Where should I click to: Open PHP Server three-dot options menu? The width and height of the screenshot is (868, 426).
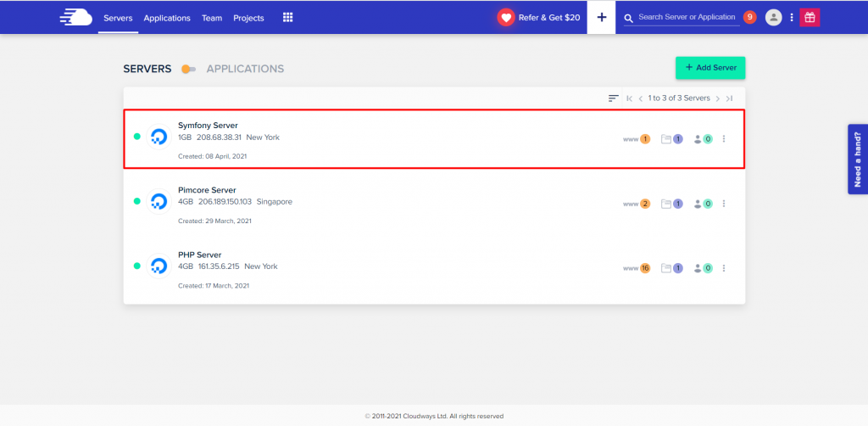coord(724,268)
